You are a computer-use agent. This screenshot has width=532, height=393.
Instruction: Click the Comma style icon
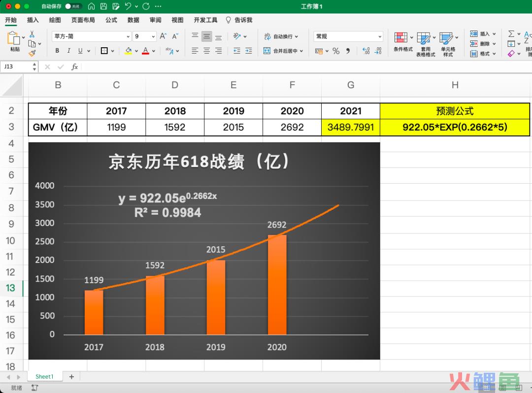(348, 51)
